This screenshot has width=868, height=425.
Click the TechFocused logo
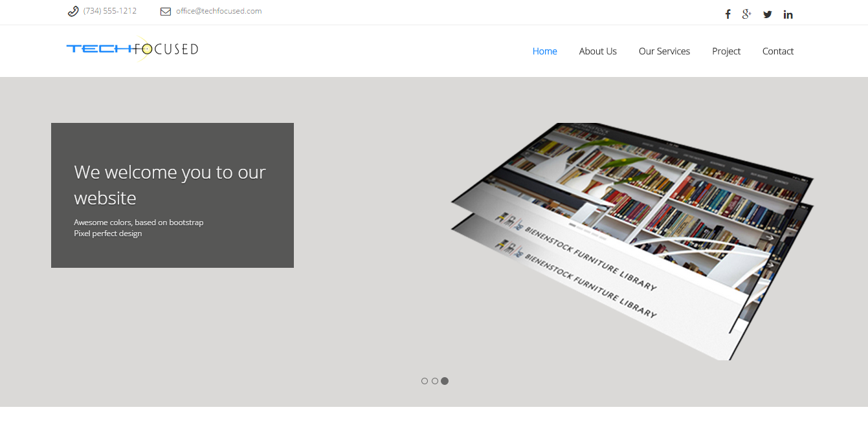click(x=132, y=49)
